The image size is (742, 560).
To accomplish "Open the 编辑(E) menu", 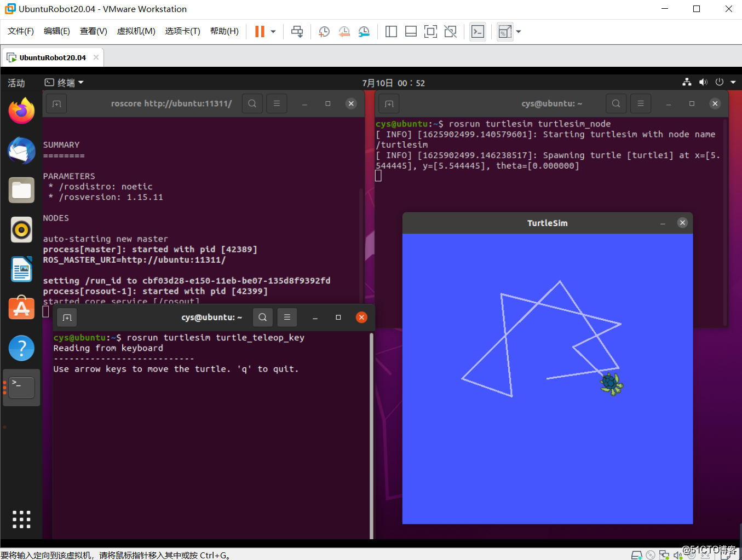I will (x=57, y=31).
